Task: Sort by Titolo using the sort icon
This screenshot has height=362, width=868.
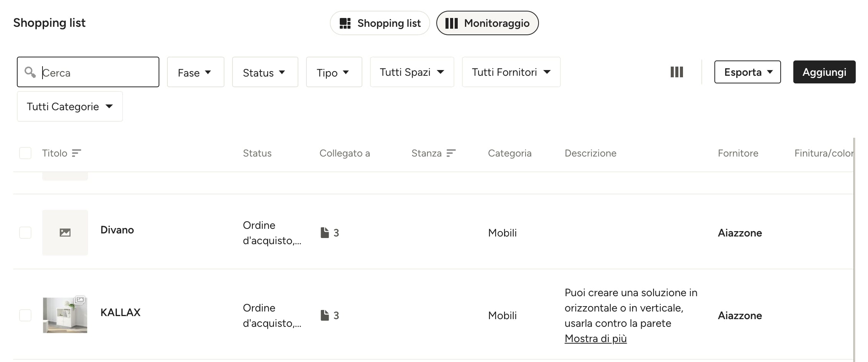Action: pyautogui.click(x=77, y=153)
